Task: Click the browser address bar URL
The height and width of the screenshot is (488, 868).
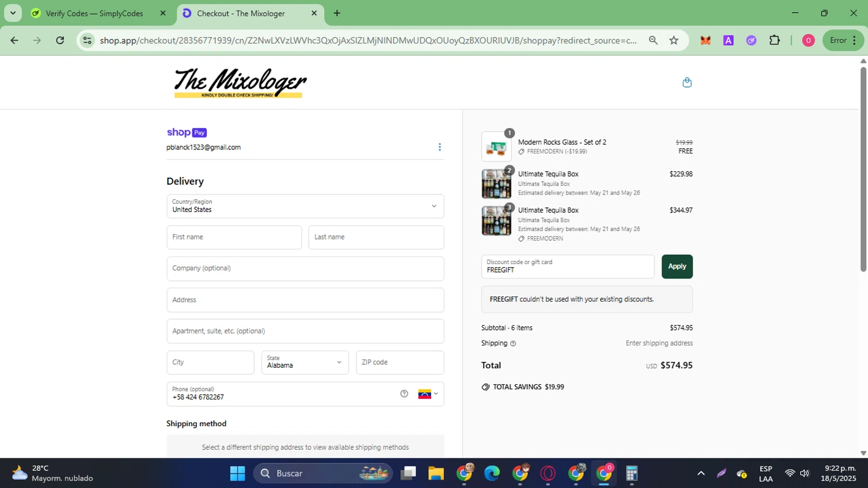Action: pos(368,41)
